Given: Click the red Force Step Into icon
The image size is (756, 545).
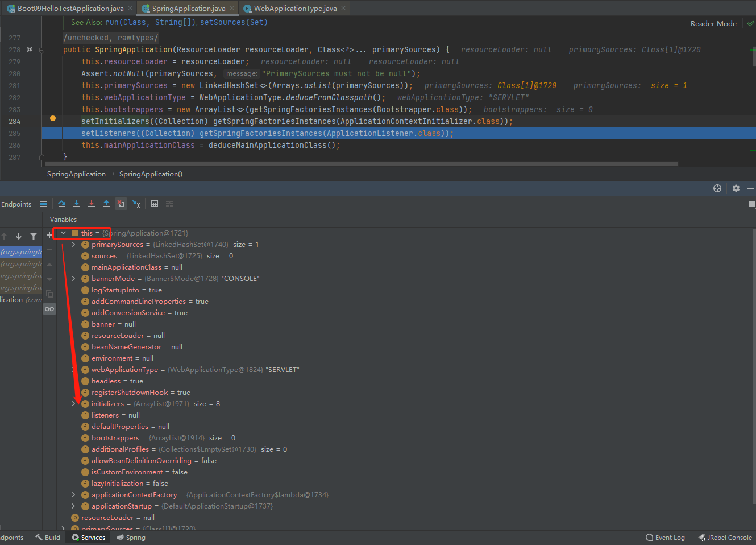Looking at the screenshot, I should [x=92, y=204].
